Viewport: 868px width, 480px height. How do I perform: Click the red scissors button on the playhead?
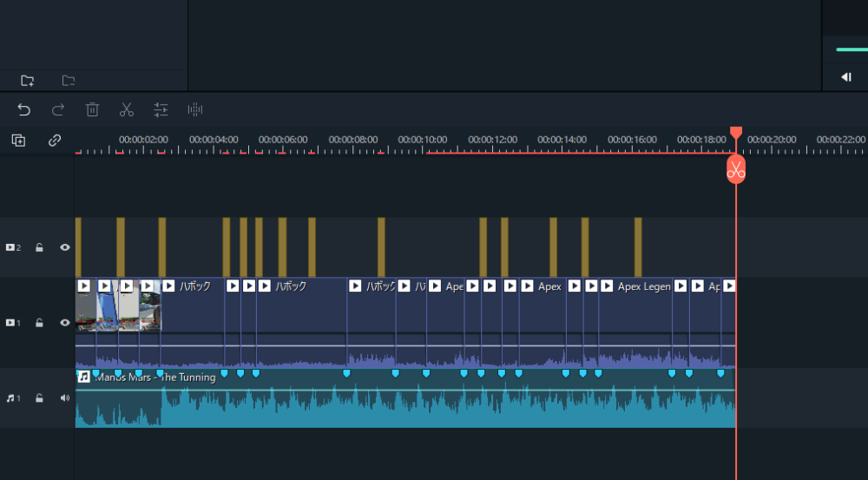point(736,169)
